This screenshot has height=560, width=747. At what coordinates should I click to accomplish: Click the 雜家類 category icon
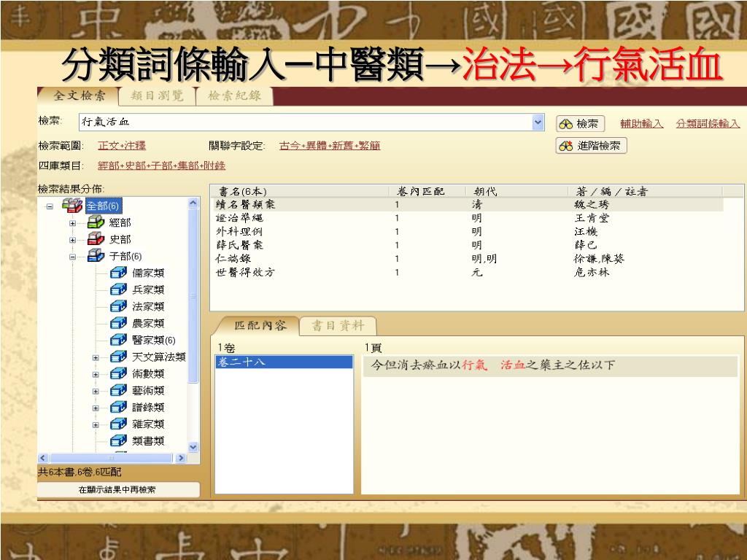pos(118,424)
